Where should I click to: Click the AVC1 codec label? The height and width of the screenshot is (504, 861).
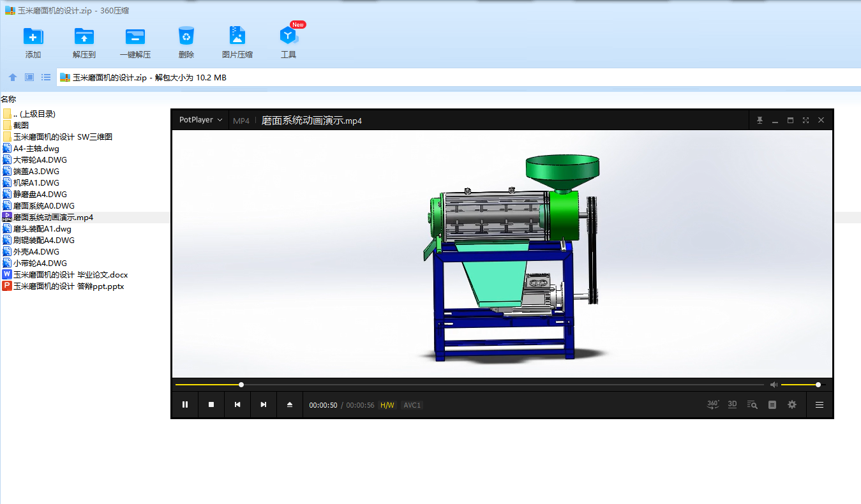[x=412, y=405]
